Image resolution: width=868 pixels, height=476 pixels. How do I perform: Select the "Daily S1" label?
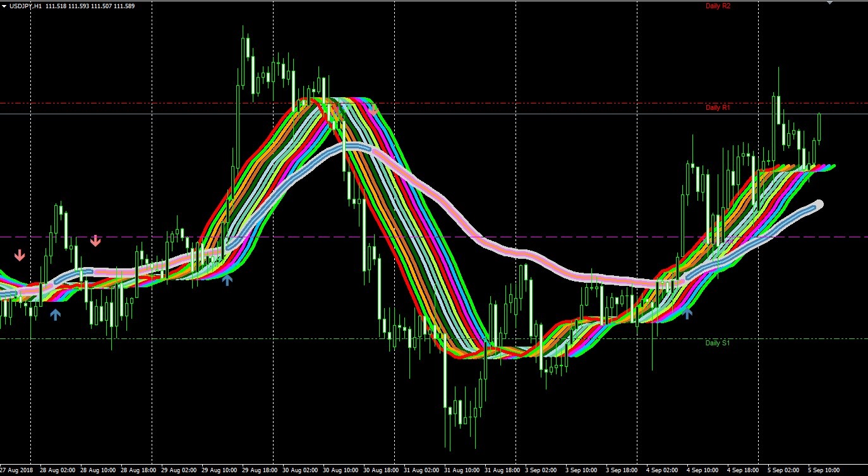tap(718, 343)
